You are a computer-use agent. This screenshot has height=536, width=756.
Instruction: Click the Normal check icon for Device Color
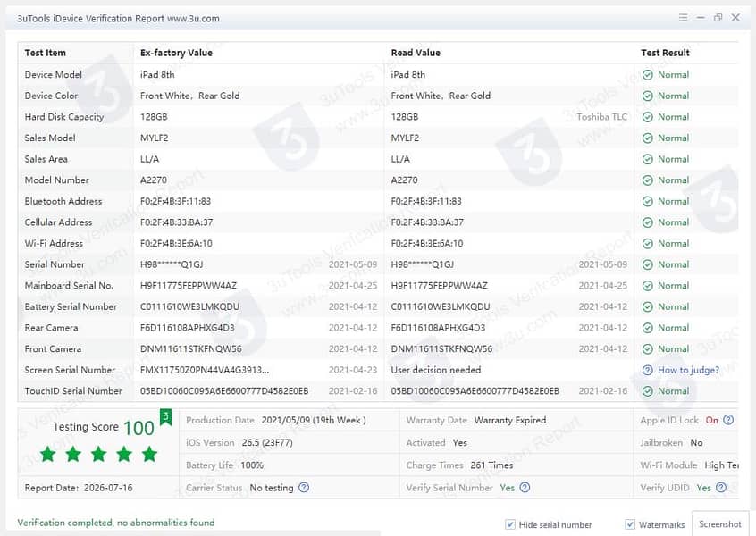point(648,96)
